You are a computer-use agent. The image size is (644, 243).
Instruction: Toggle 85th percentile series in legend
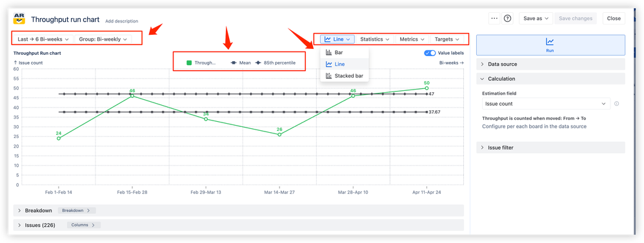point(275,63)
